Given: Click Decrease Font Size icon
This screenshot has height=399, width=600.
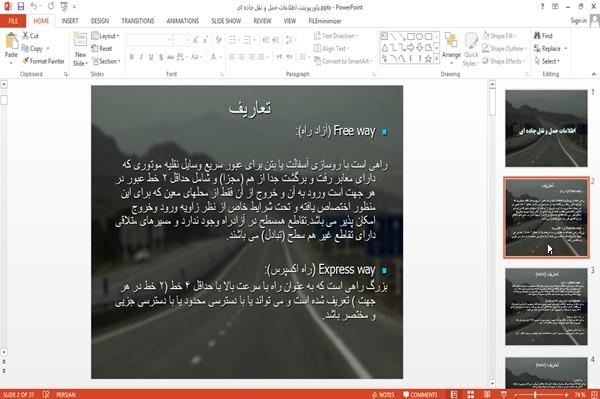Looking at the screenshot, I should pos(205,39).
